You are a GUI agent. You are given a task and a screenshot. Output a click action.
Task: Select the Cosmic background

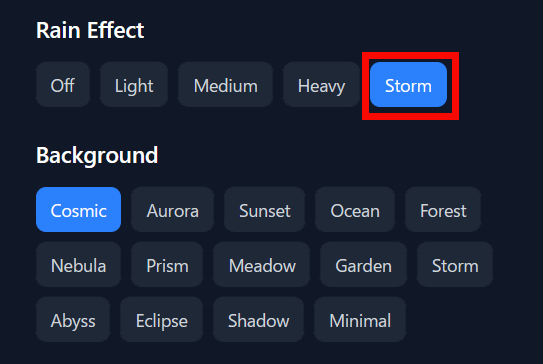coord(78,210)
